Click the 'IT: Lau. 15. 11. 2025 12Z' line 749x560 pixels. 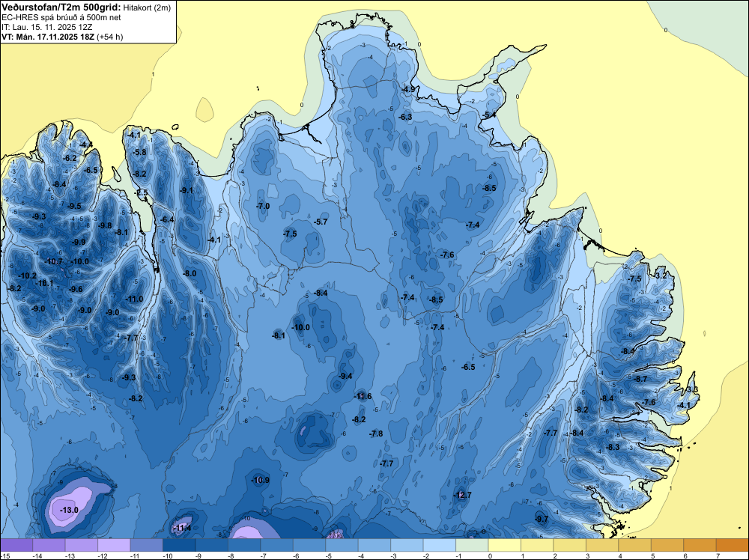[46, 27]
